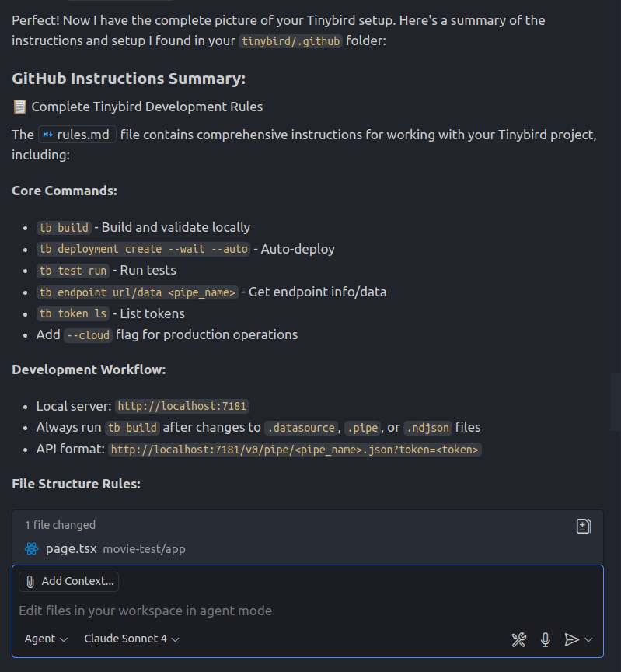Open the Agent mode dropdown
Viewport: 621px width, 672px height.
tap(45, 639)
